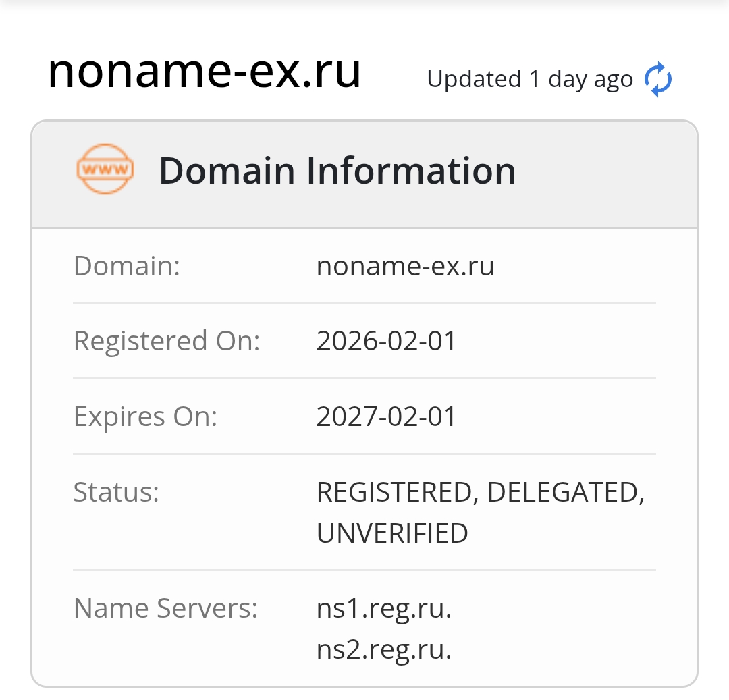Click the Domain Information heading
The height and width of the screenshot is (700, 729).
tap(337, 171)
